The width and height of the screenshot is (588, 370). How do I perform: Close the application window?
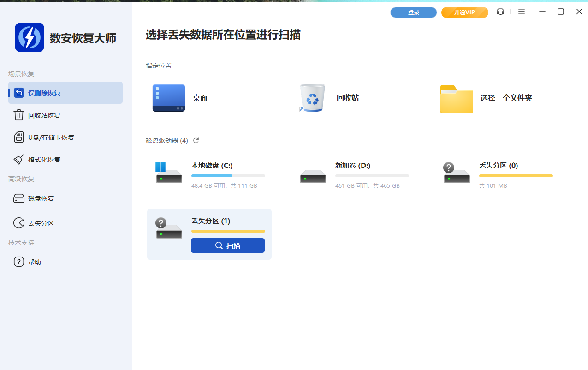(x=579, y=12)
